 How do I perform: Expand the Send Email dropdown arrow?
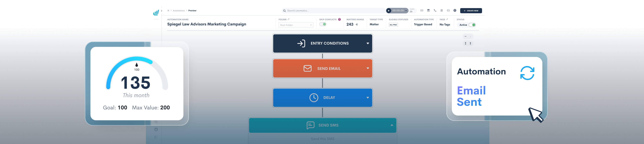[x=367, y=68]
